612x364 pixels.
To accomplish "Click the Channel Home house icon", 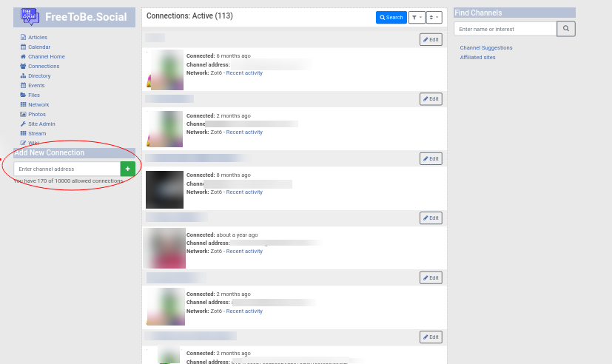I will [x=23, y=56].
